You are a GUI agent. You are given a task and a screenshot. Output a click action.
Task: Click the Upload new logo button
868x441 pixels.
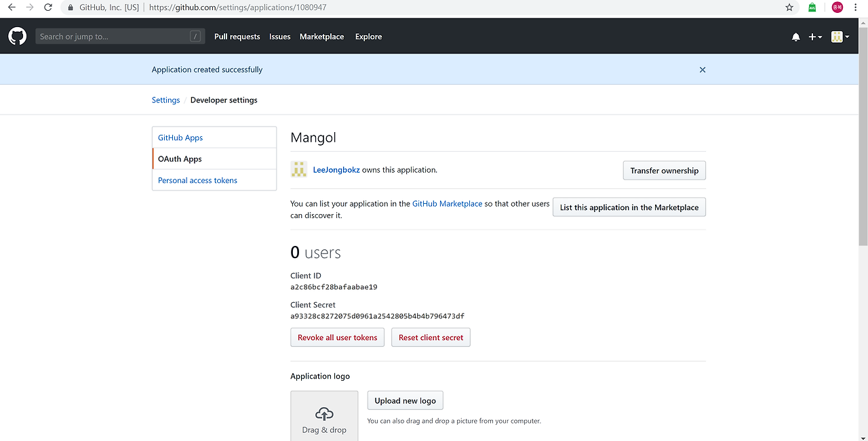(406, 400)
